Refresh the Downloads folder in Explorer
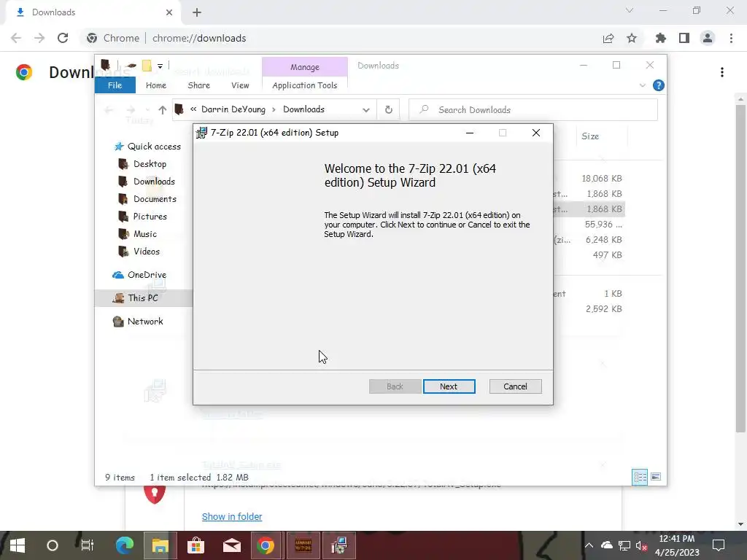The height and width of the screenshot is (560, 747). [x=389, y=110]
